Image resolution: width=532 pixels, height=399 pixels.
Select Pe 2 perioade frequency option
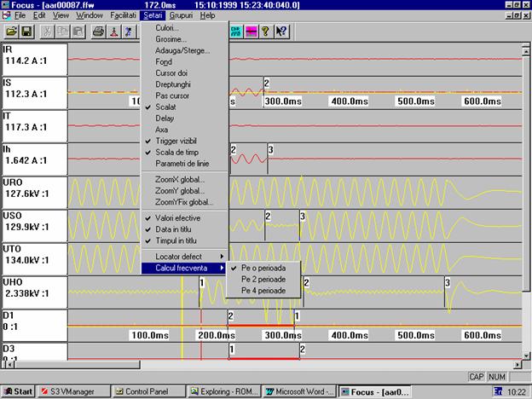(264, 279)
